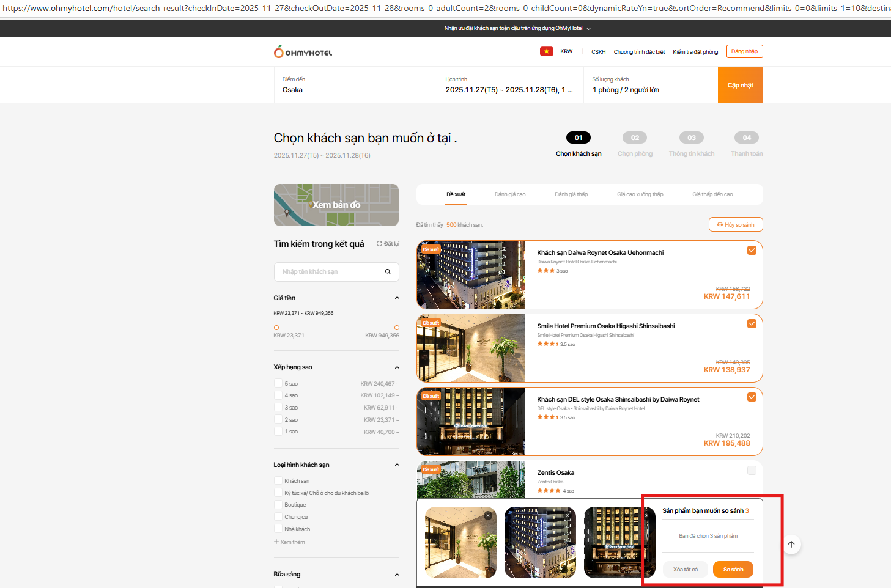
Task: Click the scroll-to-top arrow button
Action: (x=791, y=545)
